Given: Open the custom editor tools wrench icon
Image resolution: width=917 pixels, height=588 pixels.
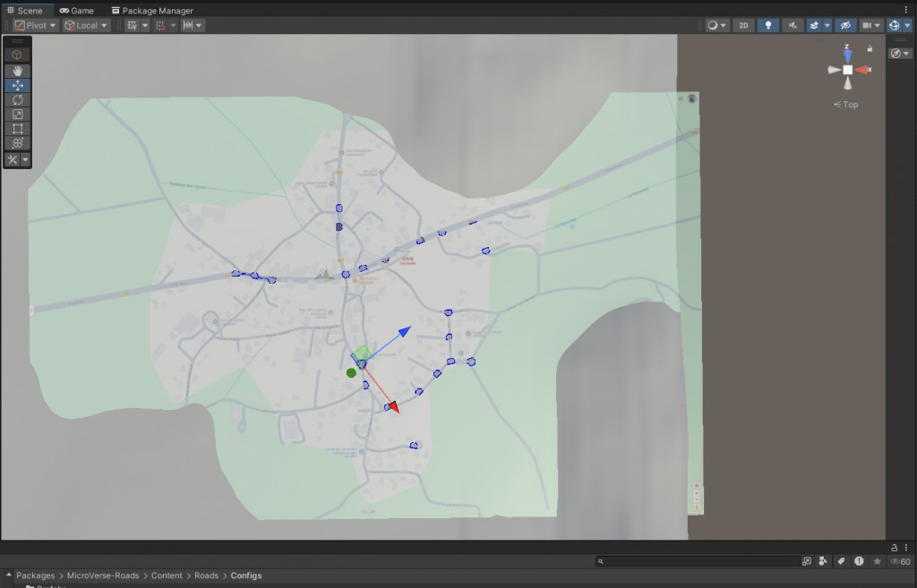Looking at the screenshot, I should (13, 159).
